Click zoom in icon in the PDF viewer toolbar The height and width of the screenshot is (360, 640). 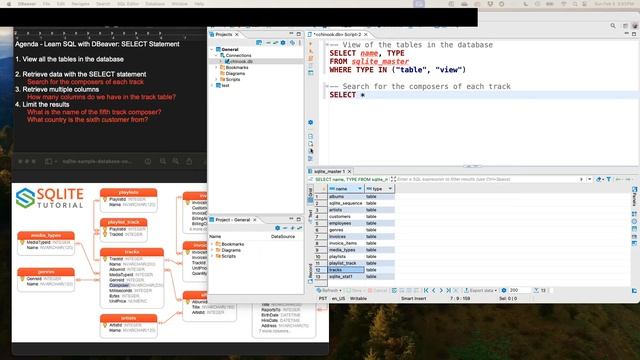176,162
